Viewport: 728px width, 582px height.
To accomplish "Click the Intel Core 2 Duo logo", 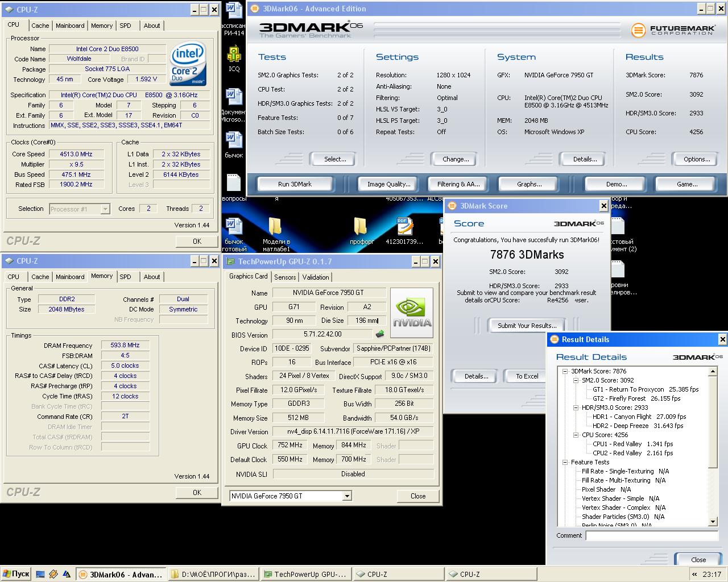I will click(188, 65).
